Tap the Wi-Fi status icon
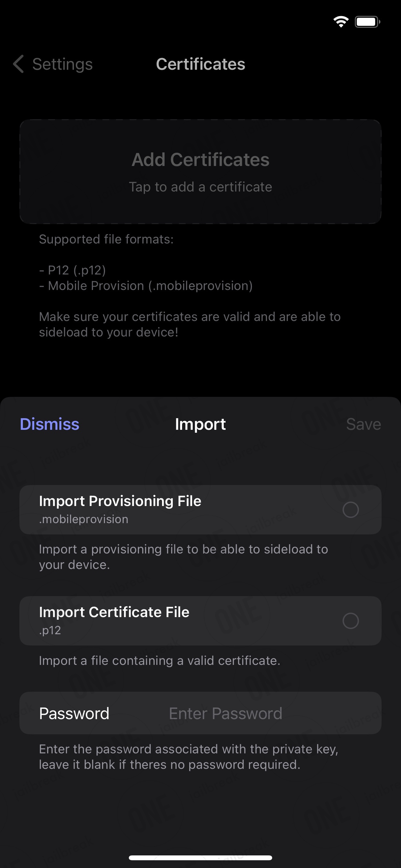The height and width of the screenshot is (868, 401). (341, 22)
